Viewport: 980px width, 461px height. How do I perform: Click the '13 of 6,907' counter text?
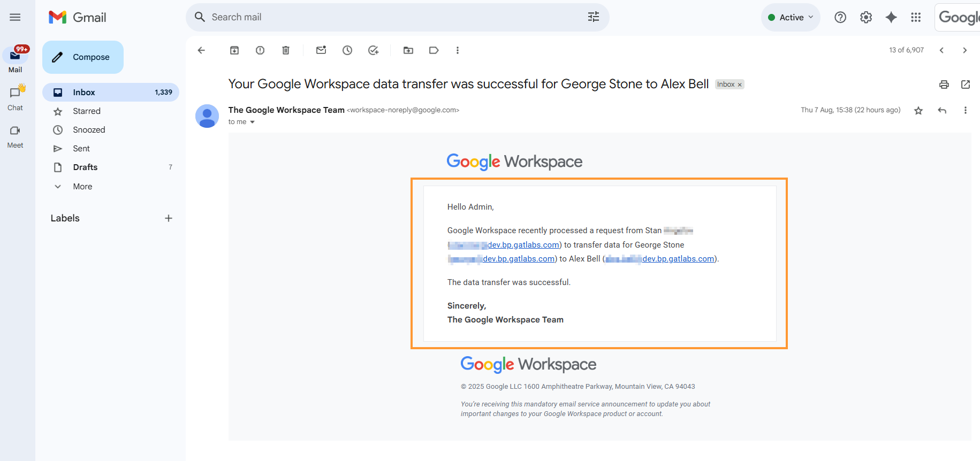906,50
